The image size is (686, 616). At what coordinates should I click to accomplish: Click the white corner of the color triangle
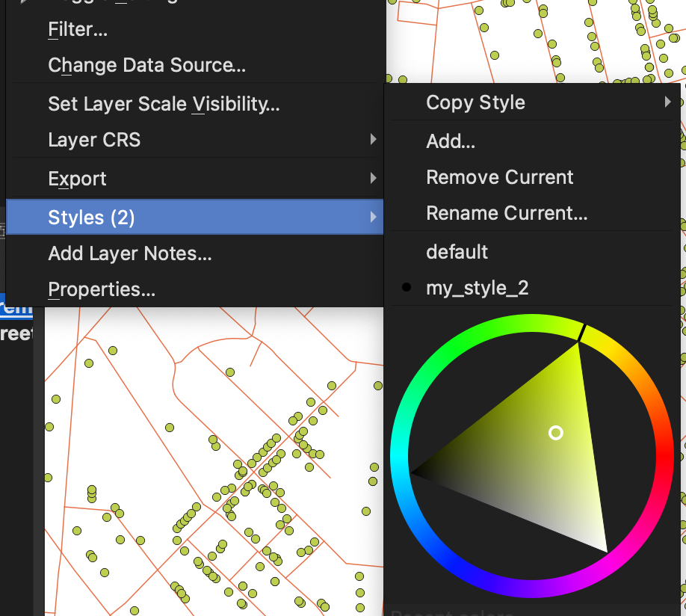(604, 549)
